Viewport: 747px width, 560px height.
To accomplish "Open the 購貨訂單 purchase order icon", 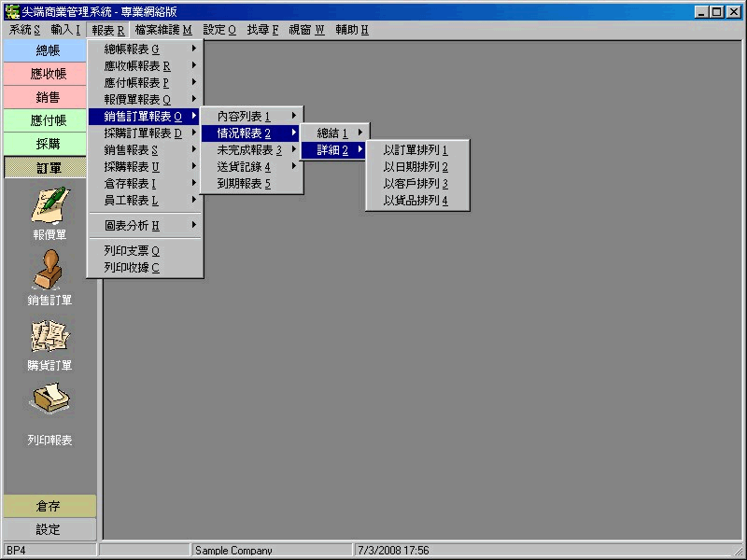I will click(49, 336).
